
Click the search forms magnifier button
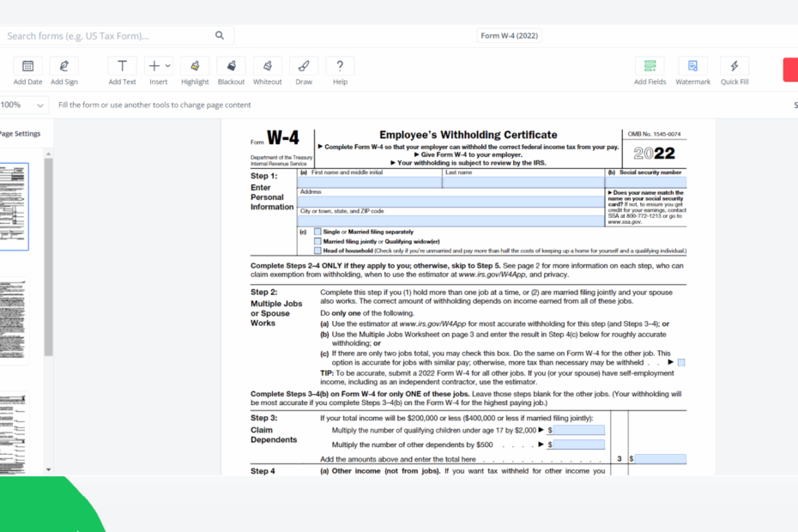click(219, 35)
